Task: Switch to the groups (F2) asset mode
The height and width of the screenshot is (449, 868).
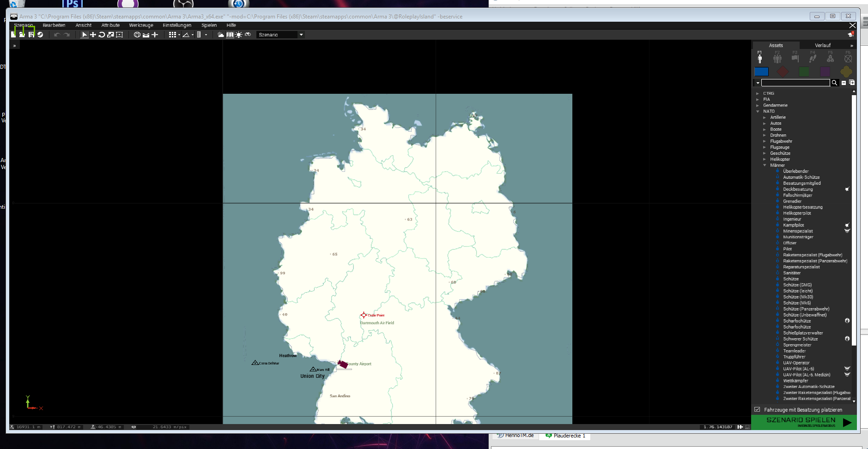Action: 777,58
